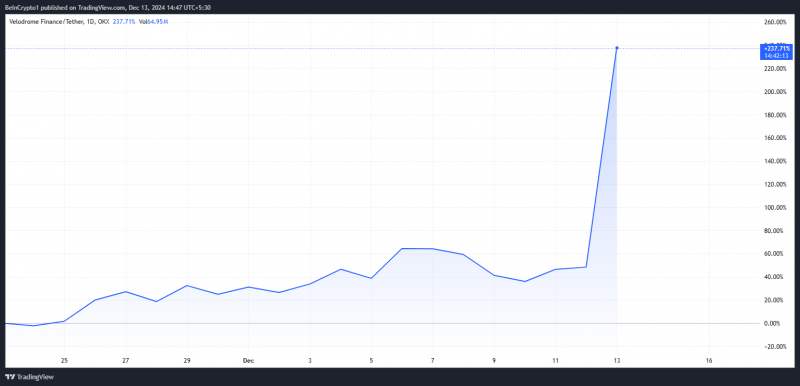
Task: Click the Dec month label on time axis
Action: (x=248, y=361)
